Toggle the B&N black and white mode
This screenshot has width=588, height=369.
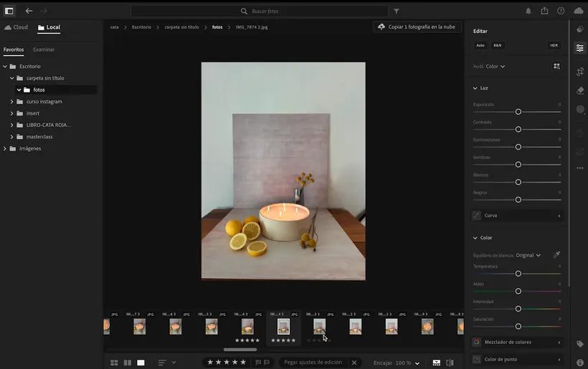click(497, 45)
